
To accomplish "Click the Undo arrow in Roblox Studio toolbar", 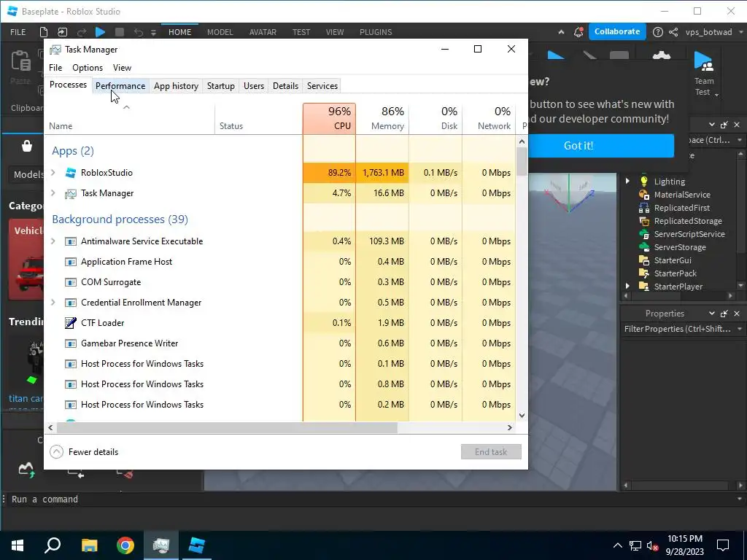I will [138, 32].
